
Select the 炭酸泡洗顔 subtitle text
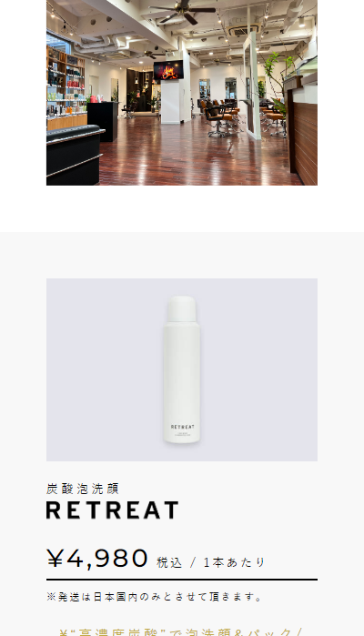[x=83, y=489]
